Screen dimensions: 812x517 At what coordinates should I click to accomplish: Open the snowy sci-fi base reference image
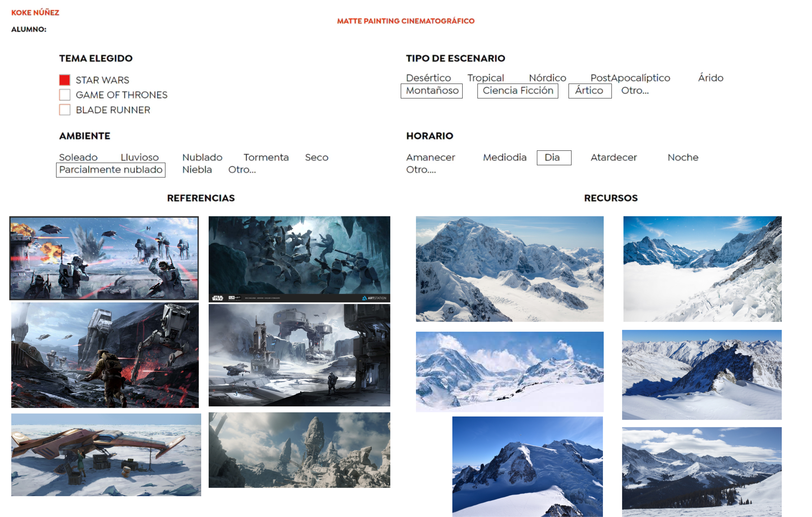pos(299,355)
